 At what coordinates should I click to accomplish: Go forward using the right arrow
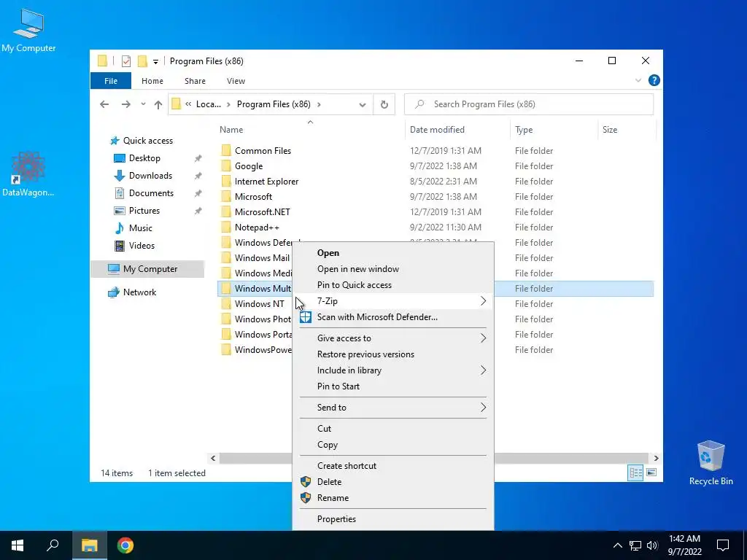125,104
